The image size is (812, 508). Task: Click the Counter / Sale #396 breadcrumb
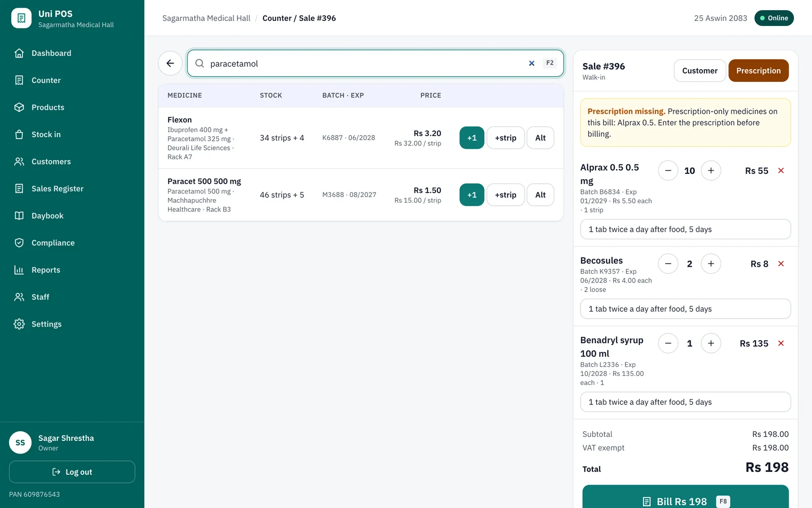point(299,18)
